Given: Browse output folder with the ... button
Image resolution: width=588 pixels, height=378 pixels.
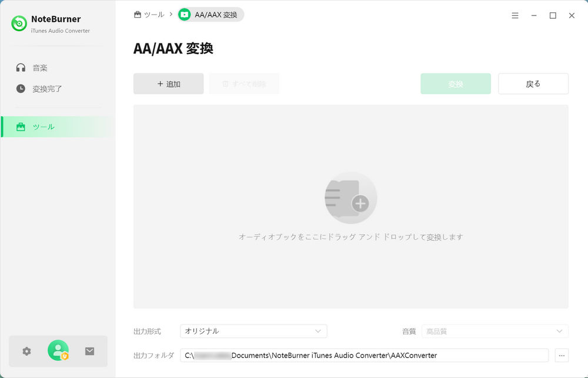Looking at the screenshot, I should pos(563,355).
